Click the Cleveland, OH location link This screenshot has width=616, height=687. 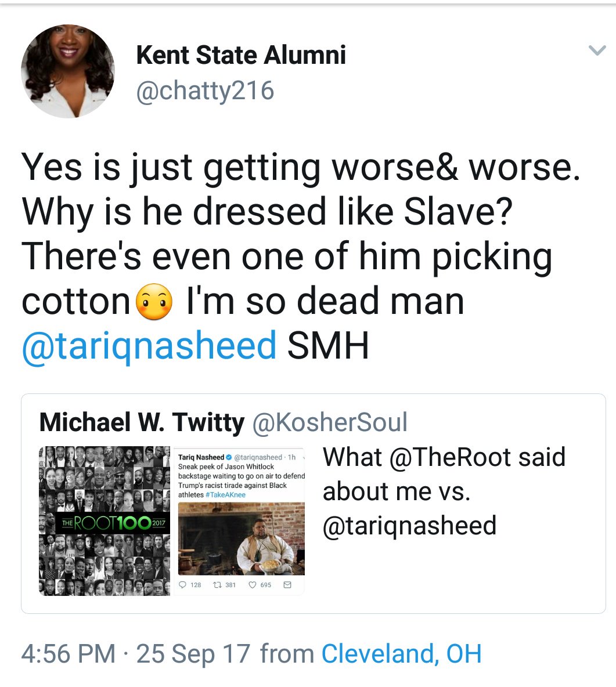pos(402,654)
